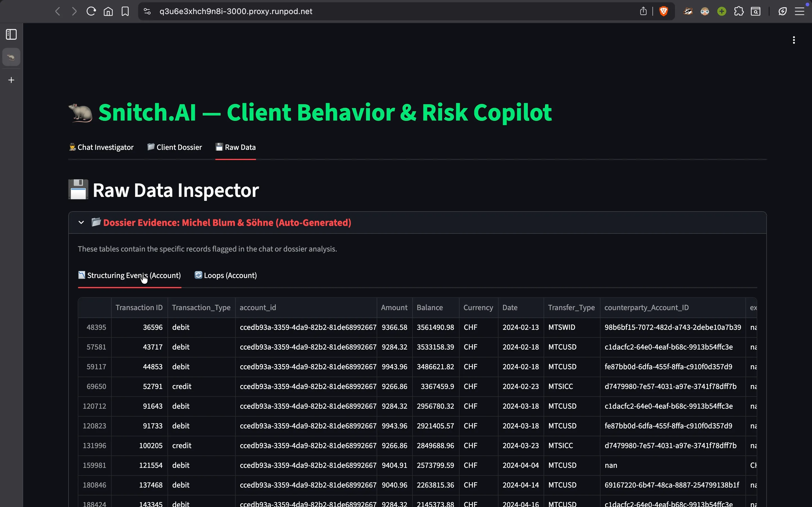Open the browser extensions puzzle icon
Viewport: 812px width, 507px height.
738,11
